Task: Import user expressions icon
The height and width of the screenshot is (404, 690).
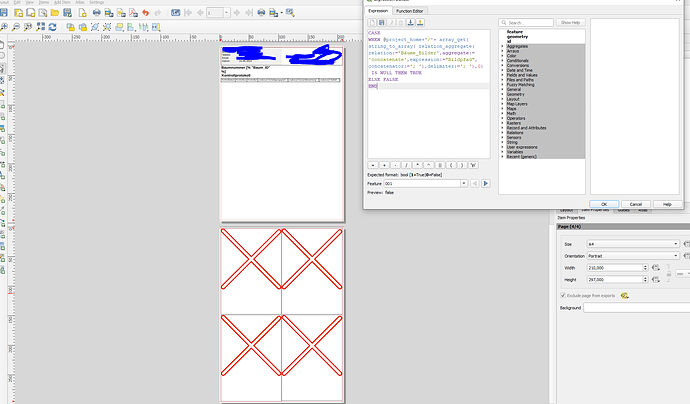Action: tap(411, 22)
